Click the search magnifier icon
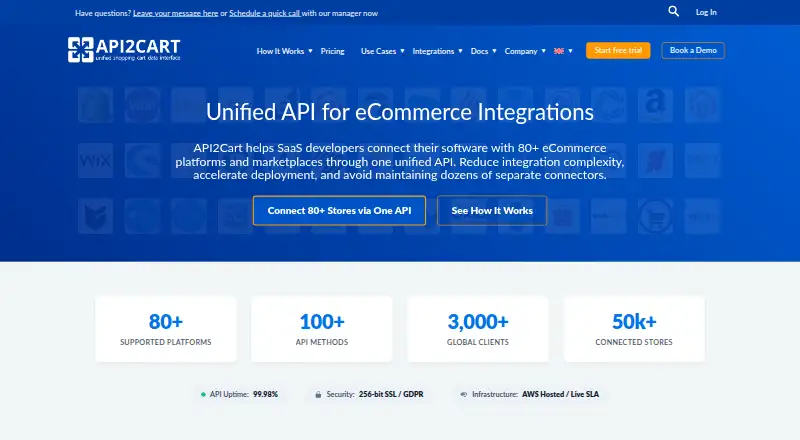Viewport: 800px width, 440px height. coord(673,11)
